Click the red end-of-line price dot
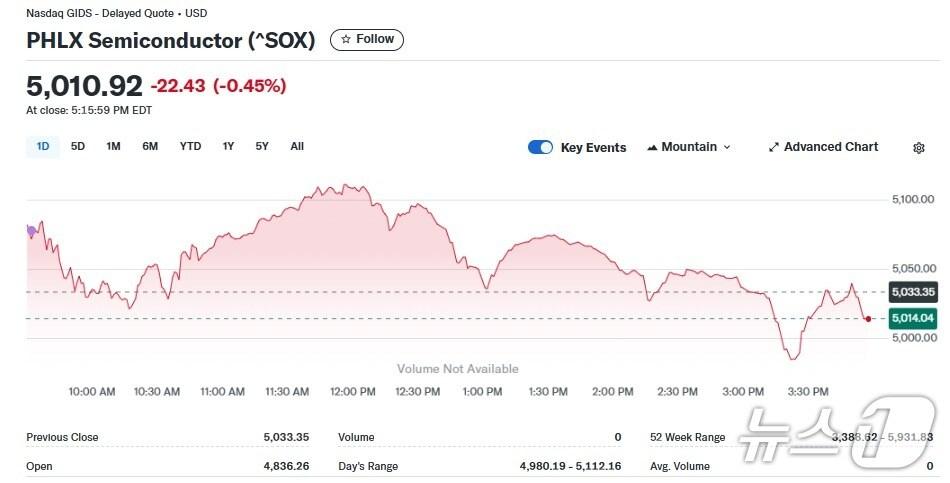 868,318
